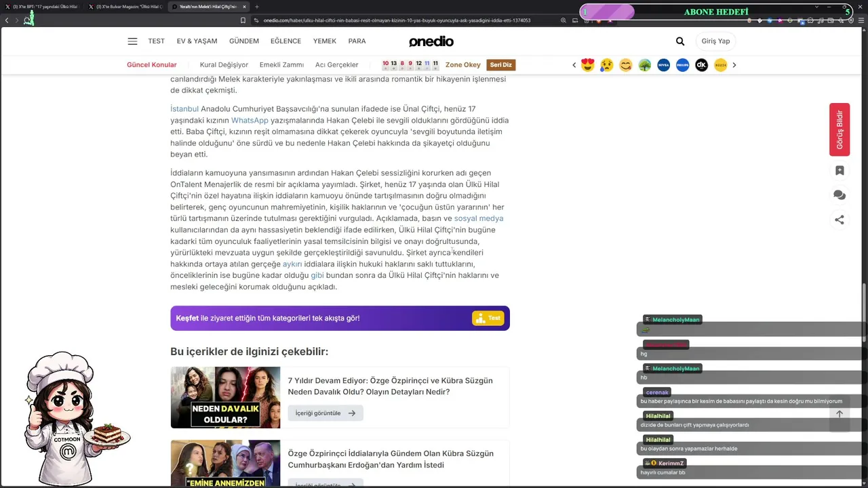Open the yellow Nuzzle brand icon
Screen dimensions: 868x488
pos(721,65)
